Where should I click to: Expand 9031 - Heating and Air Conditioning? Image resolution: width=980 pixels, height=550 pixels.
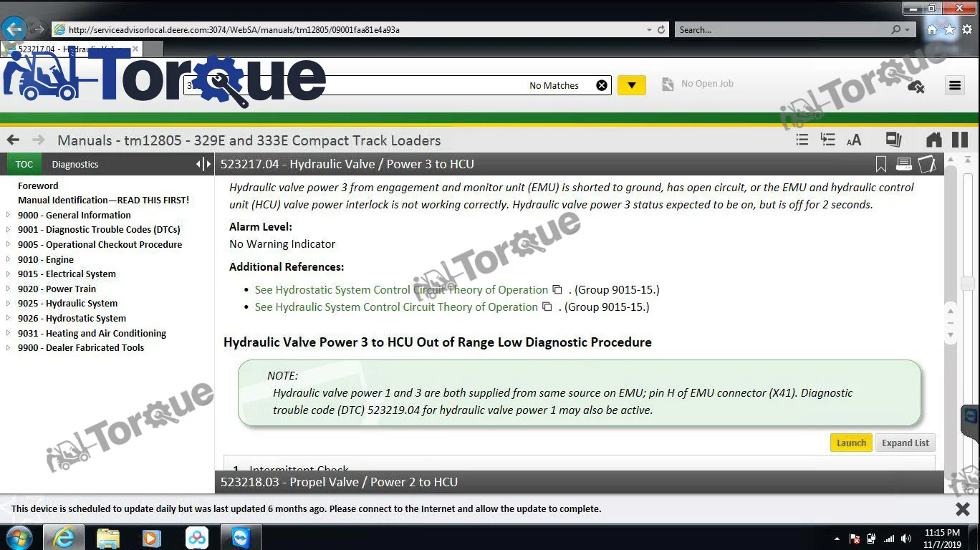pyautogui.click(x=9, y=333)
